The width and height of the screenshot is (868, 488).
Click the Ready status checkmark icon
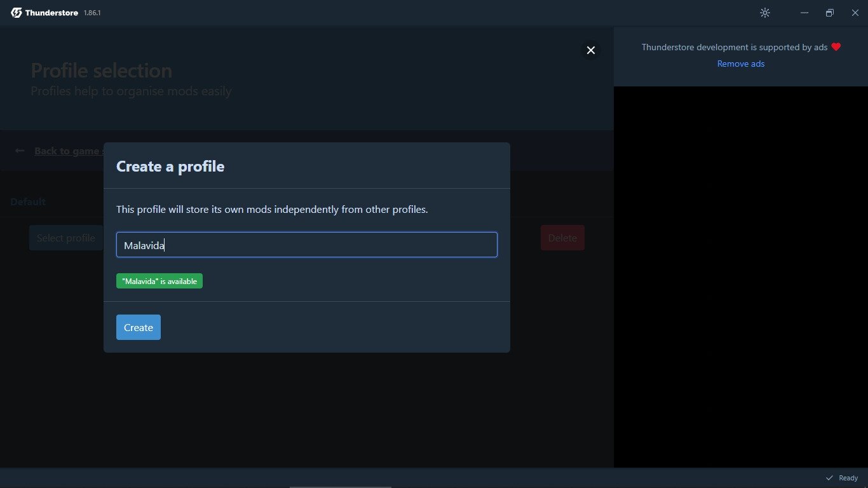coord(829,478)
